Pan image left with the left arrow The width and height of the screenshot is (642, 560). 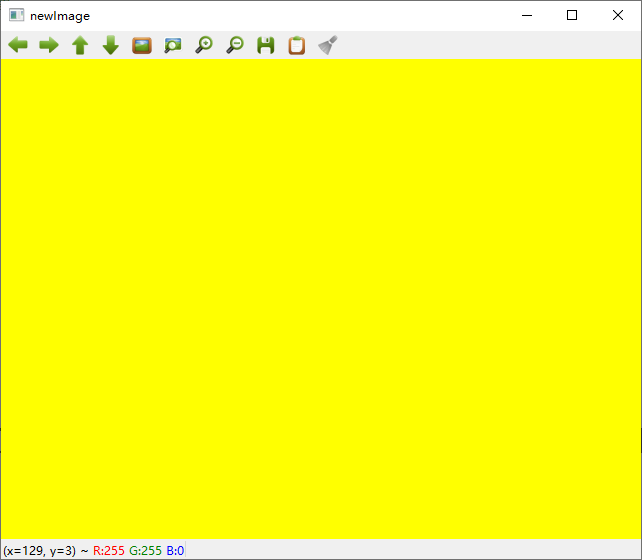tap(18, 45)
